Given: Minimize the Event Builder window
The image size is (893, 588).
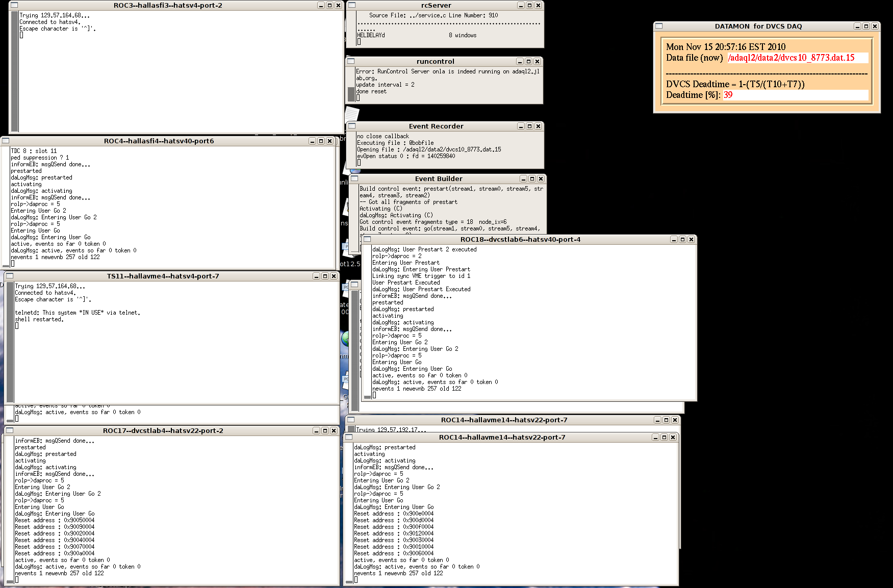Looking at the screenshot, I should tap(523, 179).
